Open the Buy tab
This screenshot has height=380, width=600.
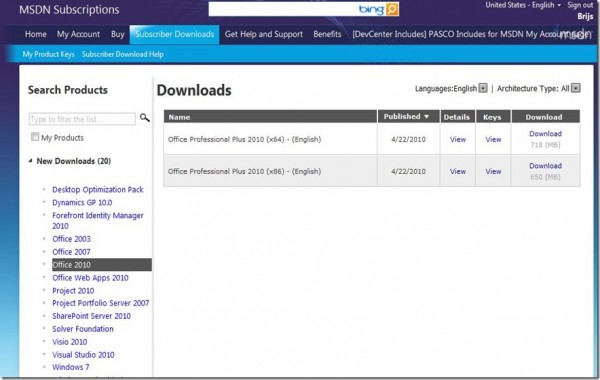(x=117, y=34)
